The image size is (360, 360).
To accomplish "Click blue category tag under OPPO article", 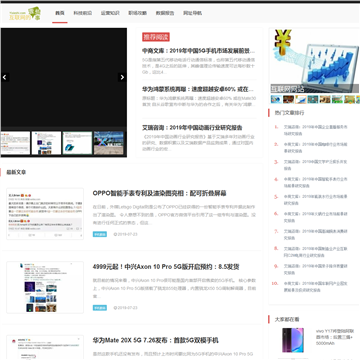I will coord(100,234).
